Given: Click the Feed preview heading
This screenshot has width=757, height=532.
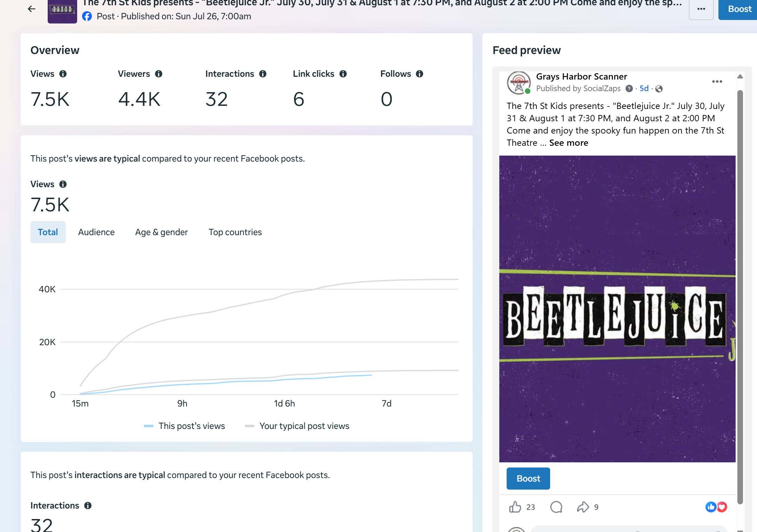Looking at the screenshot, I should (x=527, y=50).
